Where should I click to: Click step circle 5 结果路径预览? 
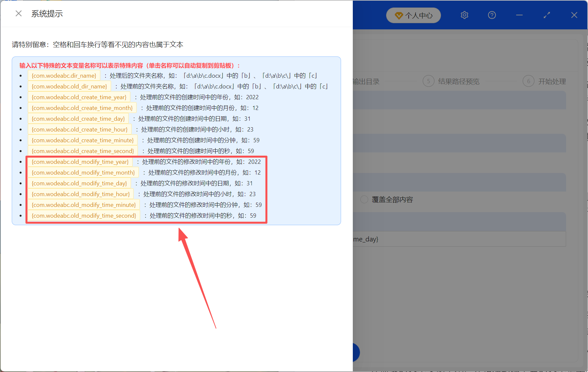point(428,81)
